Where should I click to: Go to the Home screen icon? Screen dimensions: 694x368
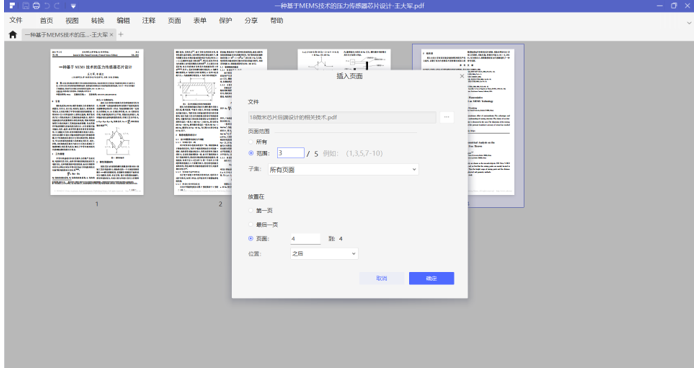pyautogui.click(x=13, y=34)
